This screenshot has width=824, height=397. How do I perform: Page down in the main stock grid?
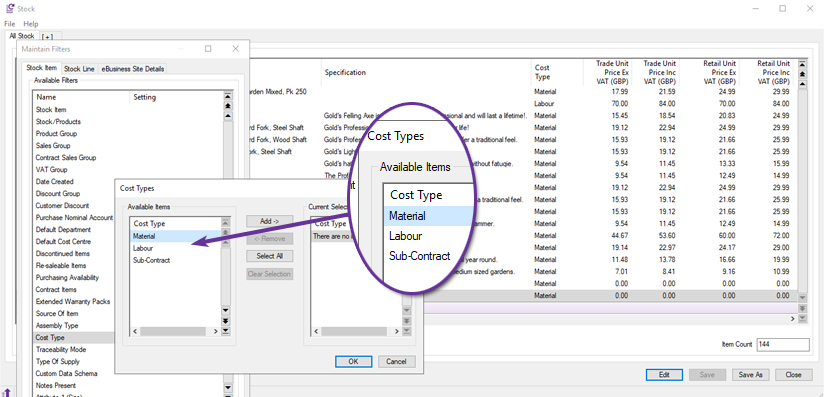pyautogui.click(x=802, y=309)
